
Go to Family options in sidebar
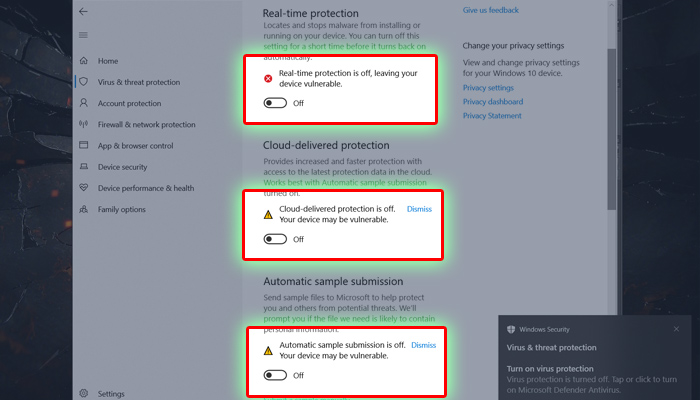coord(121,209)
